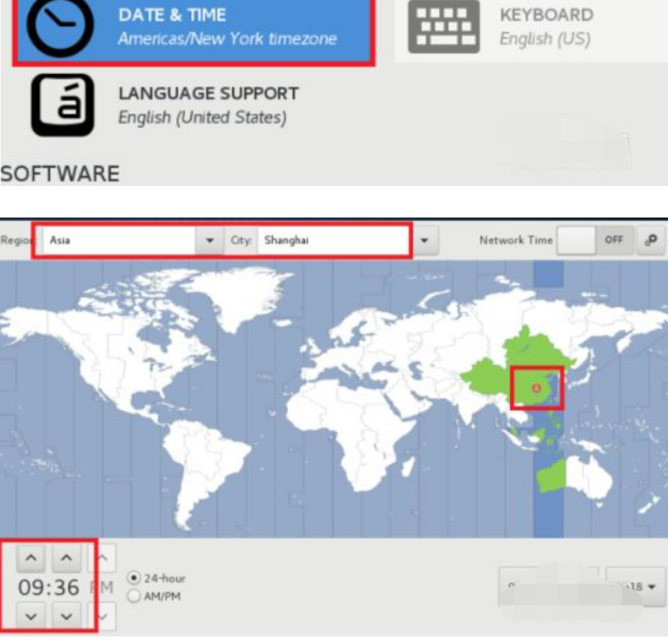The height and width of the screenshot is (644, 668).
Task: Open Language Support icon
Action: pos(62,105)
